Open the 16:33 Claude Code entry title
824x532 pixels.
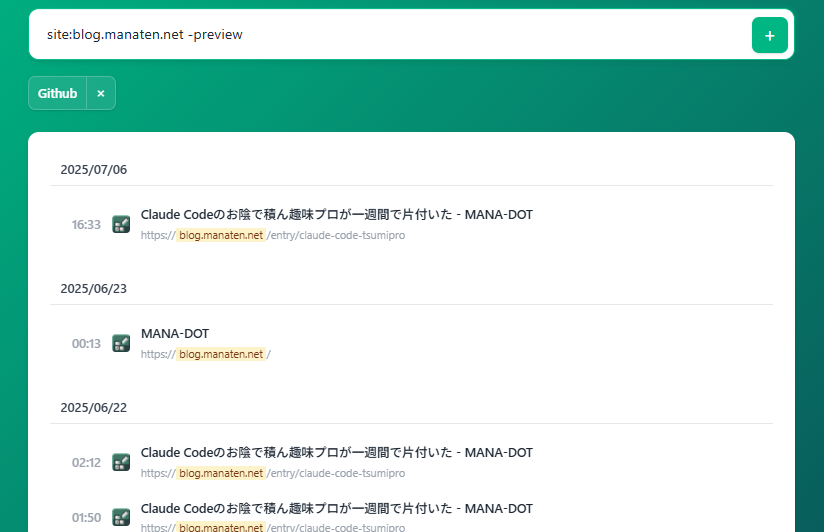336,214
